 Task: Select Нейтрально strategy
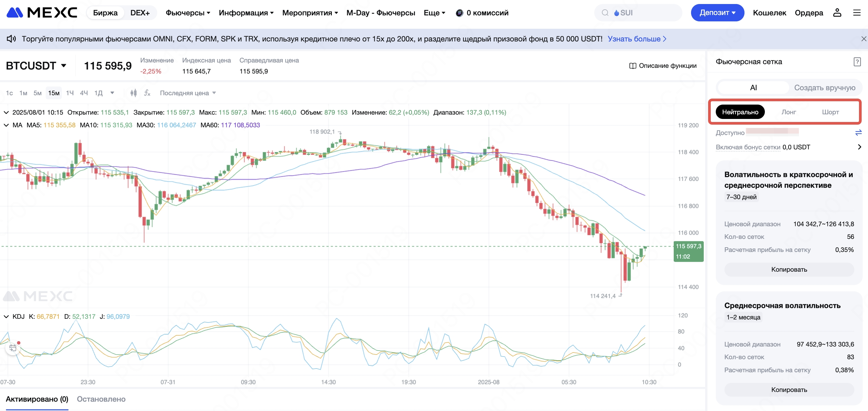pyautogui.click(x=740, y=112)
